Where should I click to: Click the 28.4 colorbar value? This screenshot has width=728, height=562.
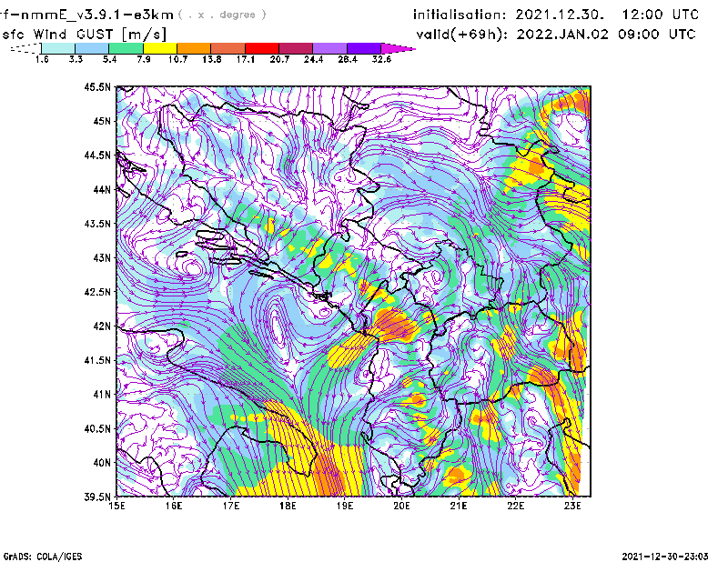coord(348,59)
